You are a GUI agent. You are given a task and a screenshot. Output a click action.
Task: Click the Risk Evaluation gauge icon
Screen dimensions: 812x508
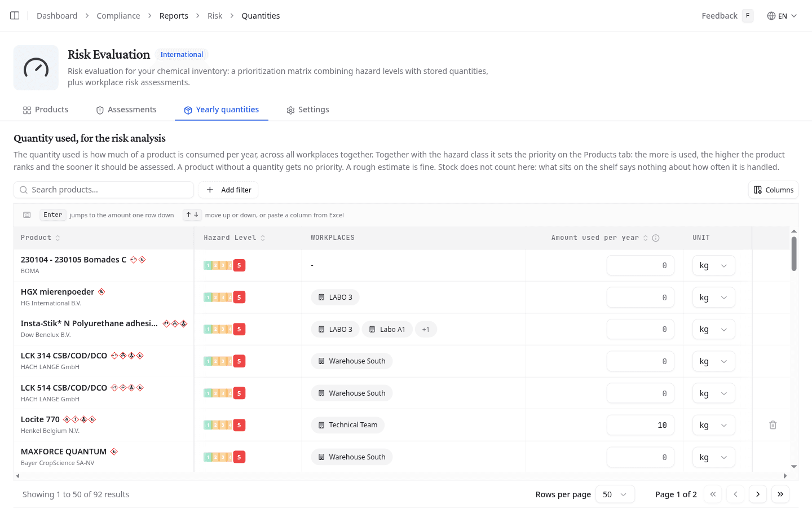pos(36,68)
